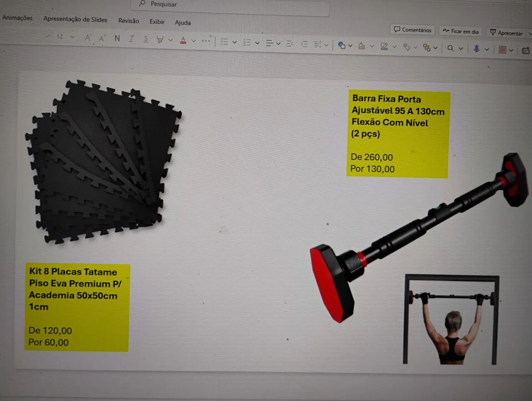
Task: Insert a shape from Shapes icon
Action: (342, 45)
